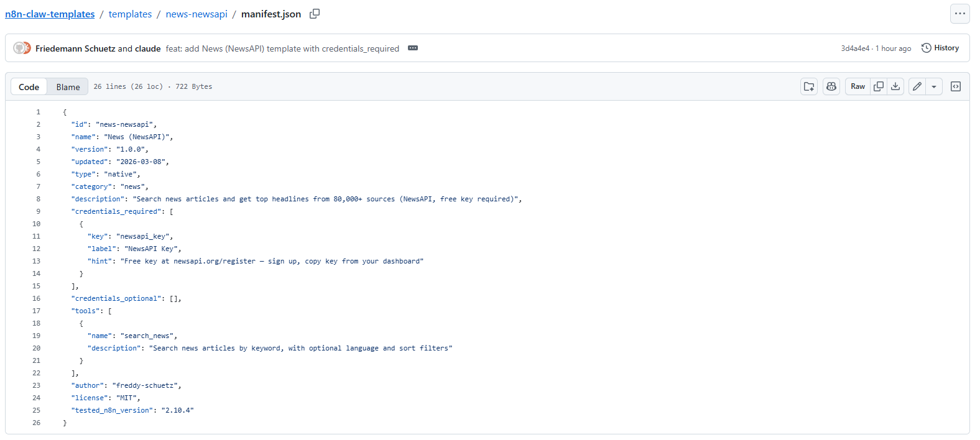
Task: Click the "credentials_required" line
Action: pos(122,211)
